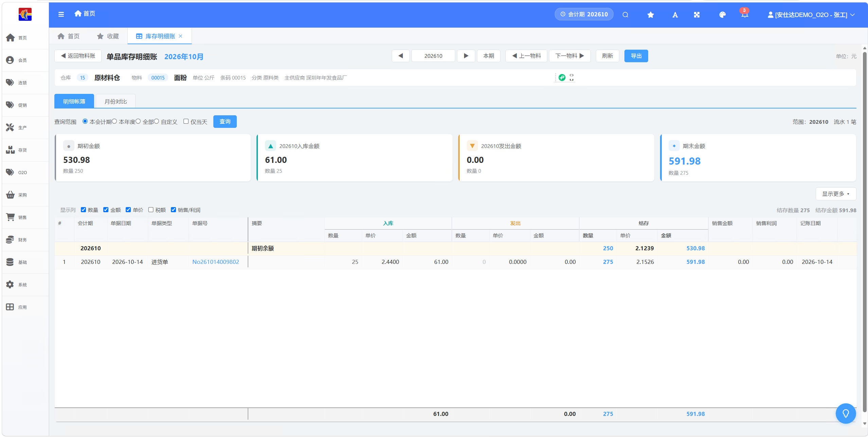Click the favorites star icon in header

pos(651,15)
